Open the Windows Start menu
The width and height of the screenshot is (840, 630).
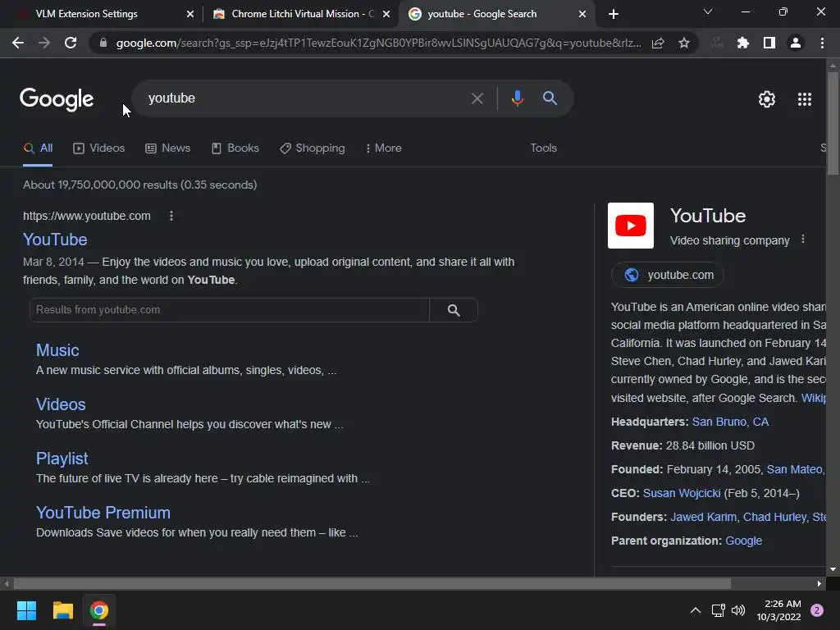tap(26, 610)
